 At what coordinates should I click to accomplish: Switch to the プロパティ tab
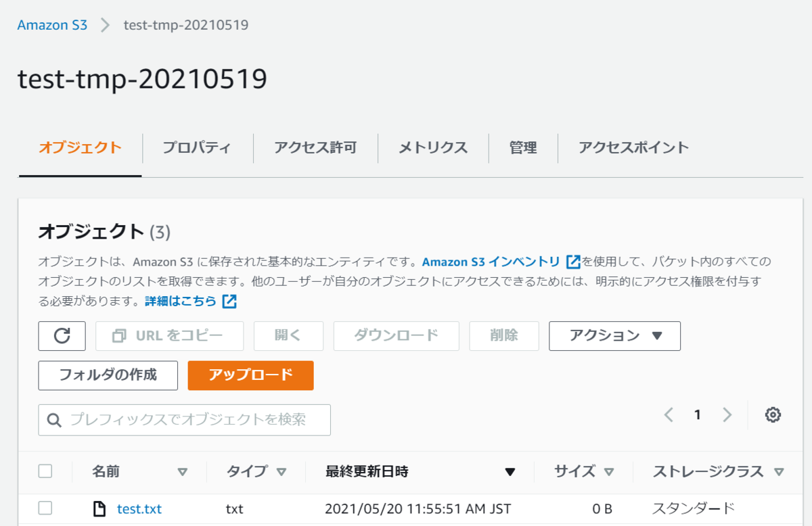point(197,148)
